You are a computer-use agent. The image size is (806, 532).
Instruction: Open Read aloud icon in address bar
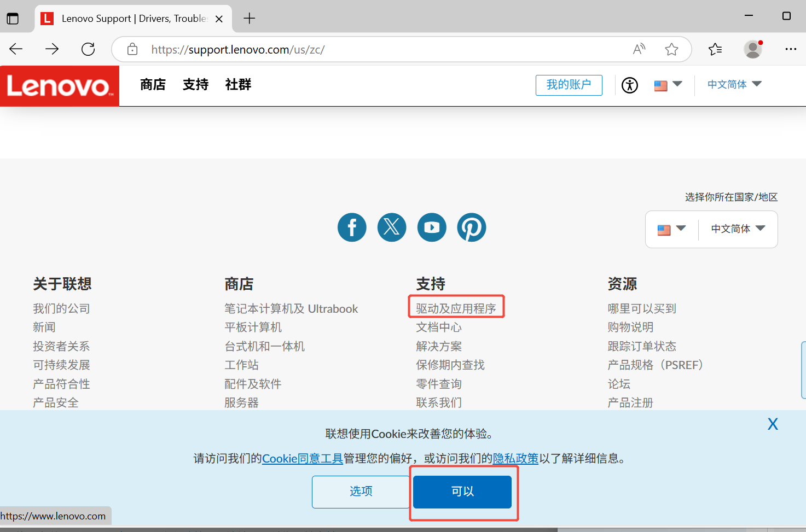tap(639, 49)
